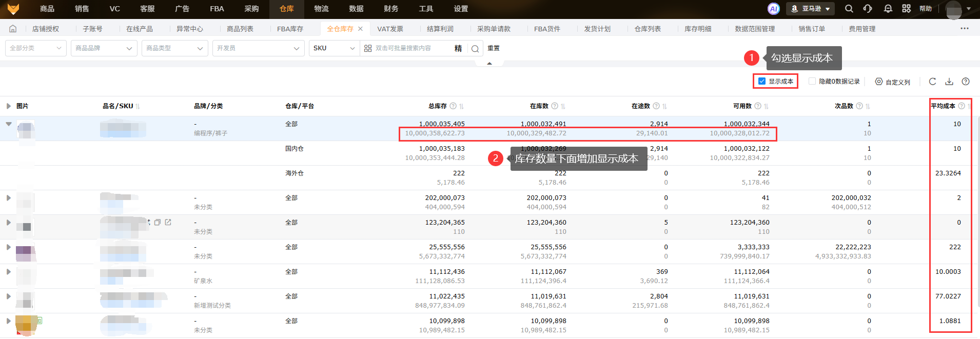Uncheck the 显示成本 checkbox
980x339 pixels.
click(762, 81)
